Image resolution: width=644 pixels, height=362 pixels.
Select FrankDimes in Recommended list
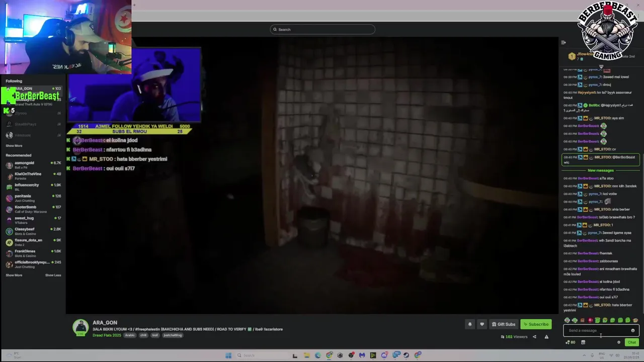(33, 253)
